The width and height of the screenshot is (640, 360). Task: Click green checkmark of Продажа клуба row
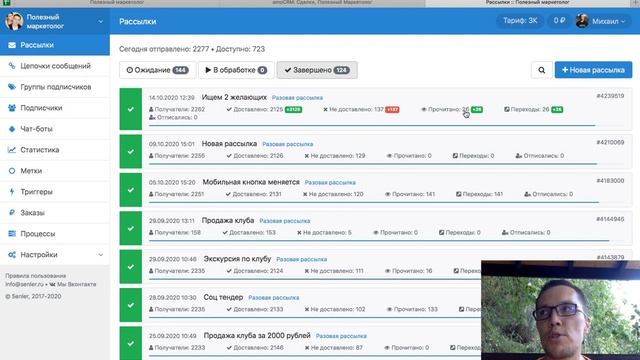131,228
